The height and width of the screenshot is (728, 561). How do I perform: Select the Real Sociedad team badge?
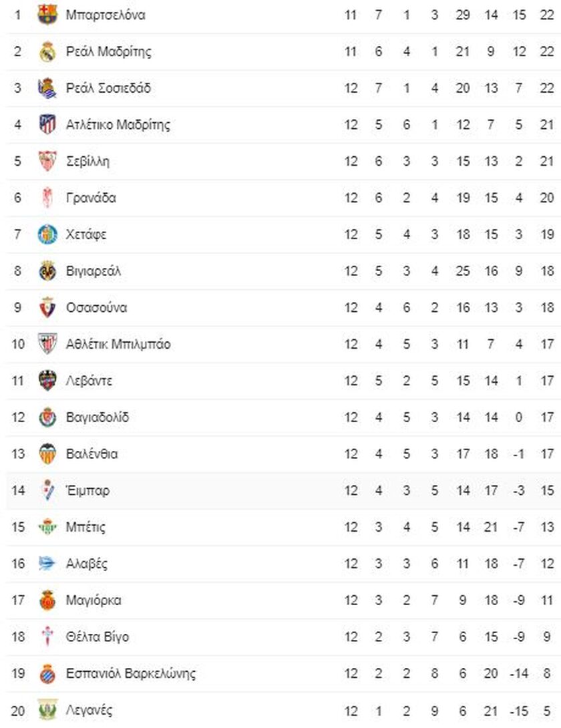(47, 87)
